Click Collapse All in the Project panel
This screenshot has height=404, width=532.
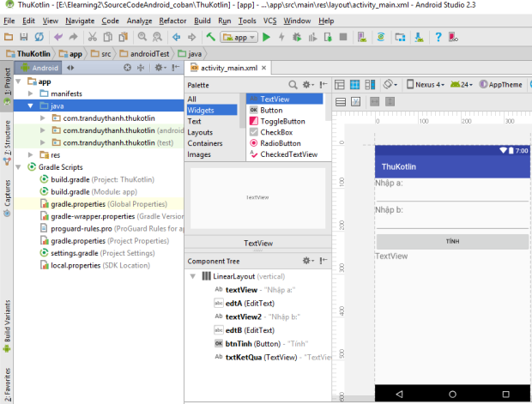pyautogui.click(x=141, y=68)
